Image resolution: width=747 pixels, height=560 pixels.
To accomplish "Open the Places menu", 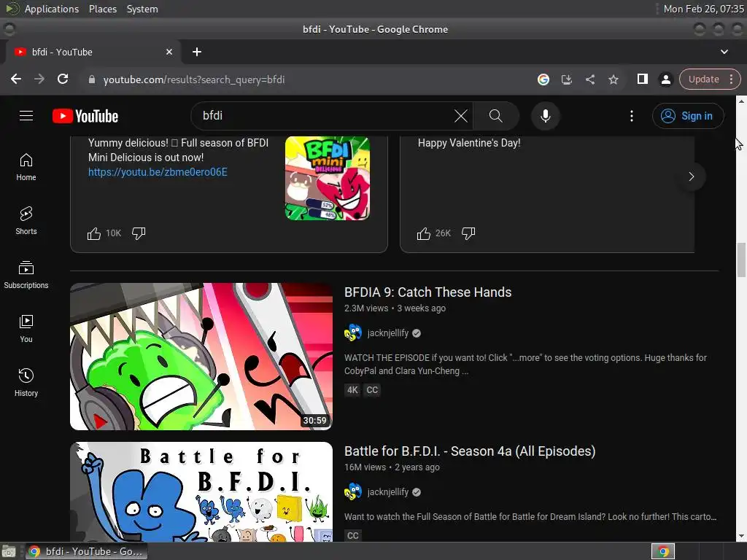I will tap(103, 9).
